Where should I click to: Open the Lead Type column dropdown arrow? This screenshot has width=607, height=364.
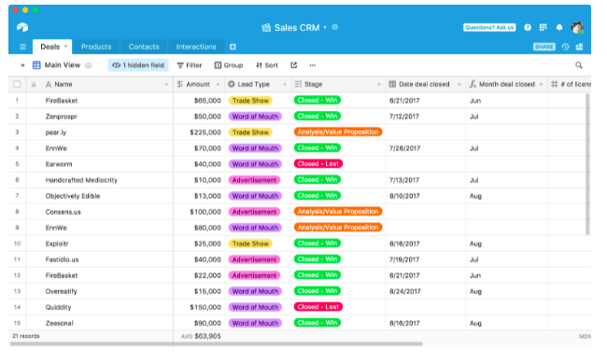coord(285,84)
